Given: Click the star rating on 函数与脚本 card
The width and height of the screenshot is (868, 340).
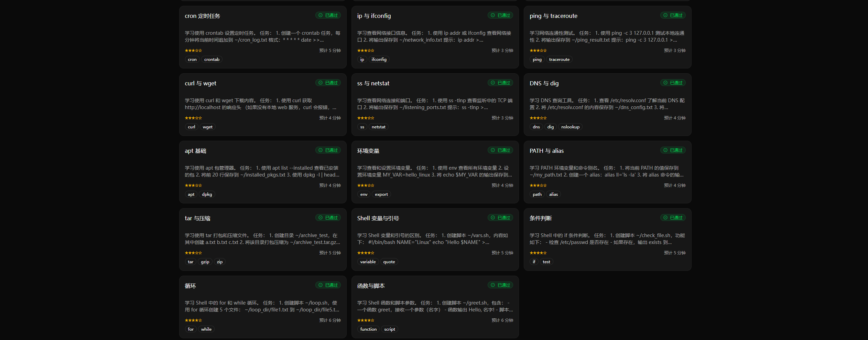Looking at the screenshot, I should point(366,320).
